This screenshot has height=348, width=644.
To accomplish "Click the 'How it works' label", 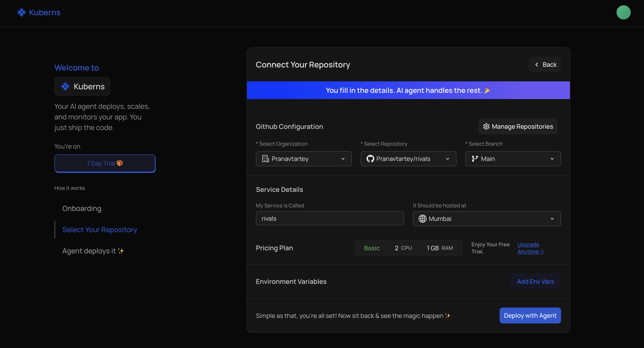I will [69, 188].
